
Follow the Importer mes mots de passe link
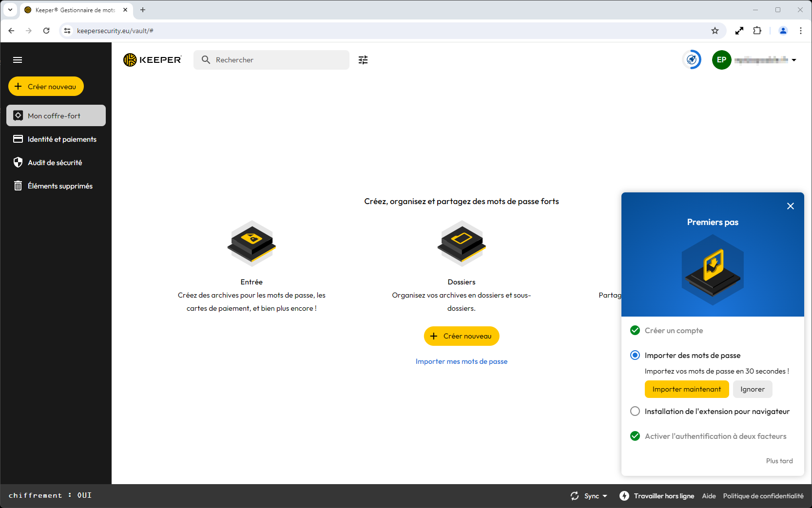point(462,361)
